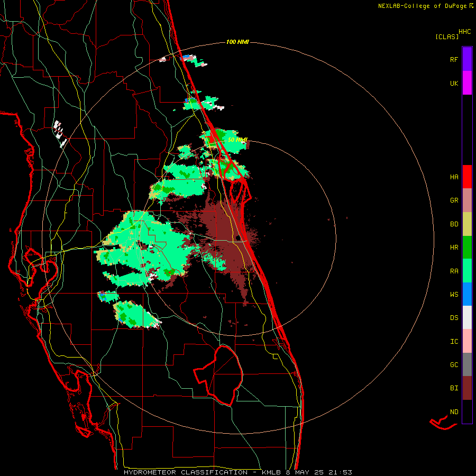Click the HR dark green swatch

tap(467, 248)
